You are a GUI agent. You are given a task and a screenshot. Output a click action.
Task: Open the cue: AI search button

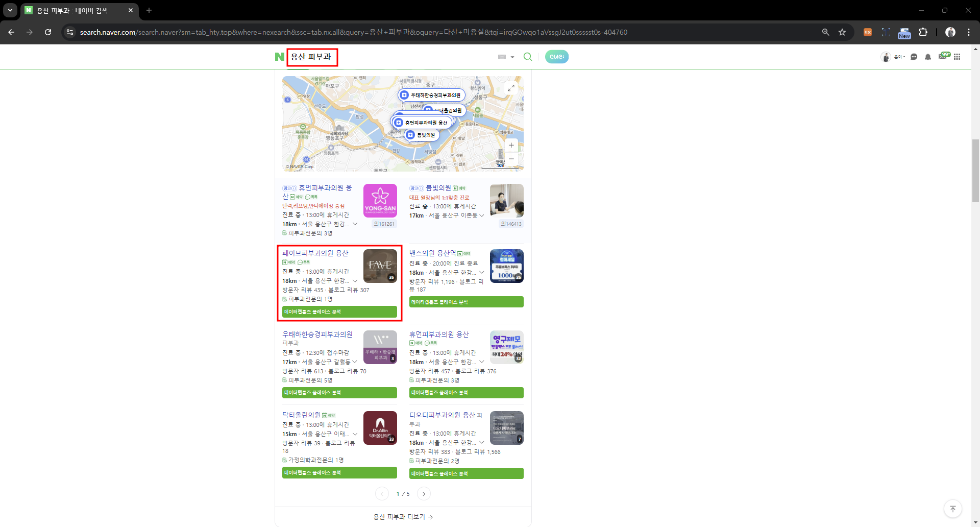point(557,57)
